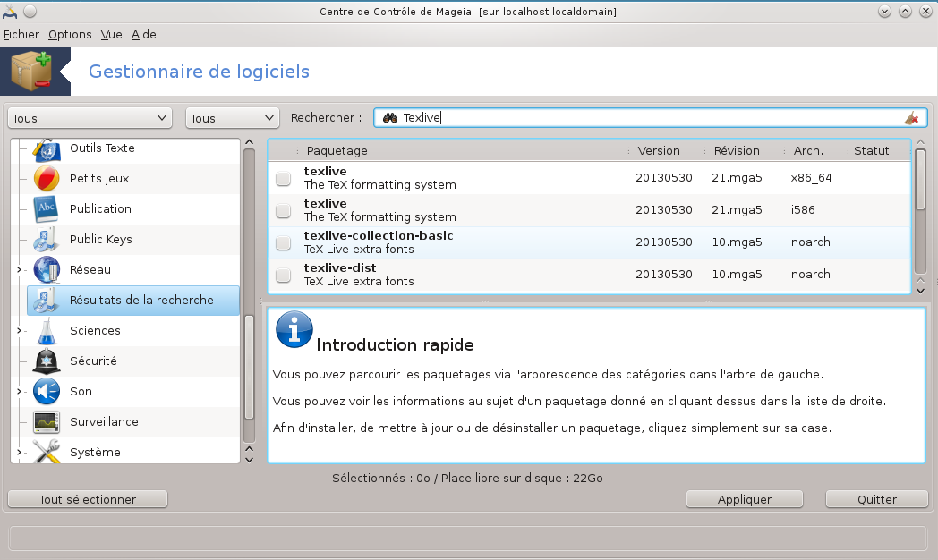Viewport: 938px width, 560px height.
Task: Click package list scrollbar thumb
Action: pos(921,179)
